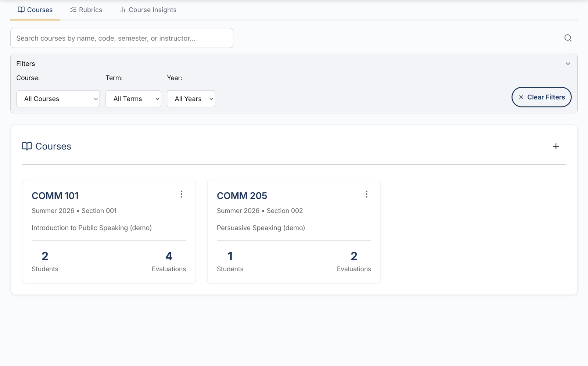
Task: Open the All Courses dropdown
Action: (58, 99)
